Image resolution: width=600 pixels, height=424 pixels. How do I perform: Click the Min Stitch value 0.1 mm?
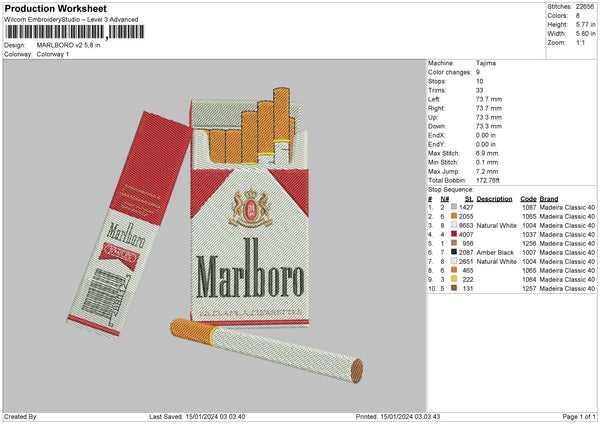[x=487, y=163]
